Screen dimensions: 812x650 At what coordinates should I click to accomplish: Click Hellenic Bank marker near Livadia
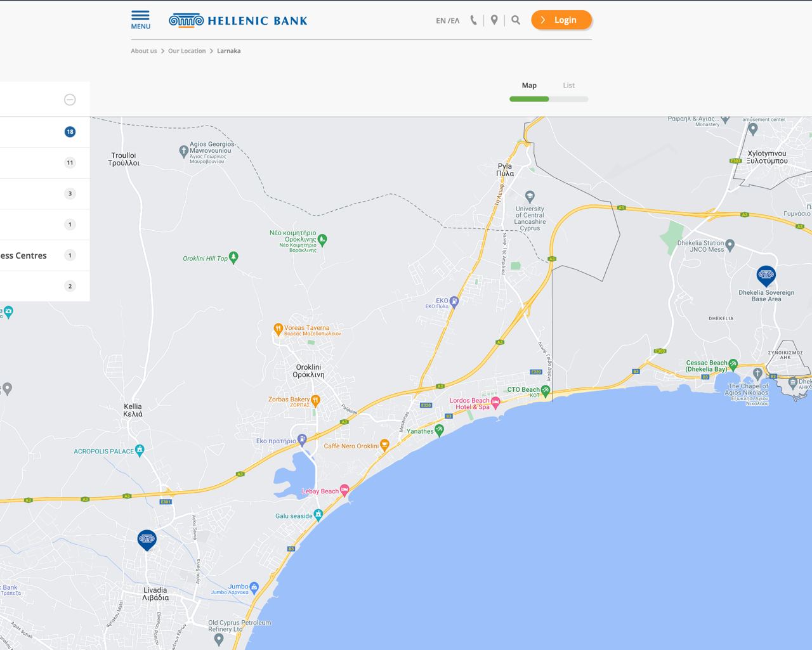click(147, 540)
